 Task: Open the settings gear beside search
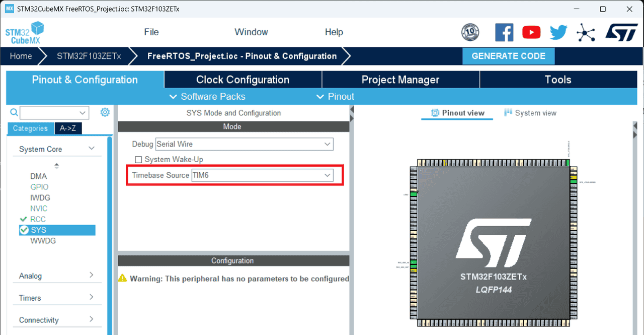point(105,112)
